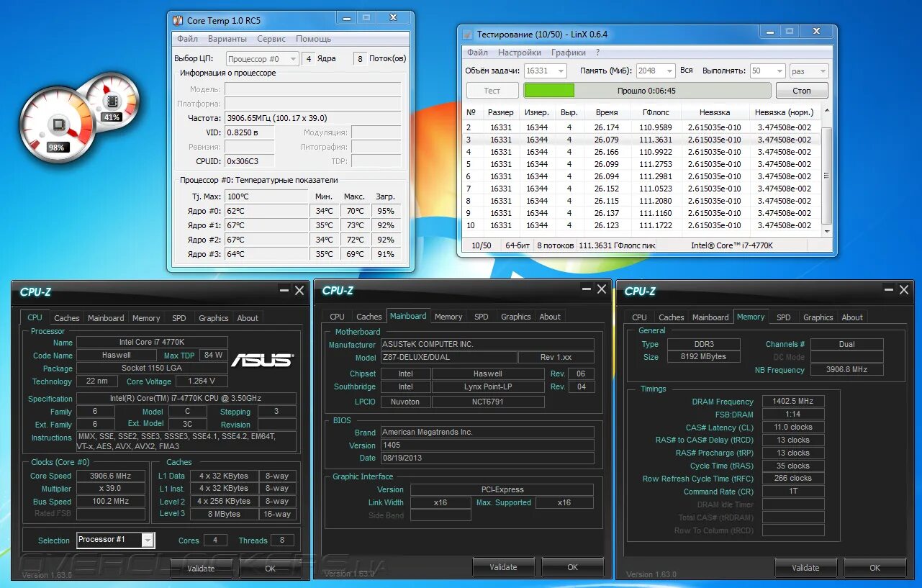This screenshot has width=922, height=588.
Task: Open the Варианты menu in Core Temp
Action: coord(227,39)
